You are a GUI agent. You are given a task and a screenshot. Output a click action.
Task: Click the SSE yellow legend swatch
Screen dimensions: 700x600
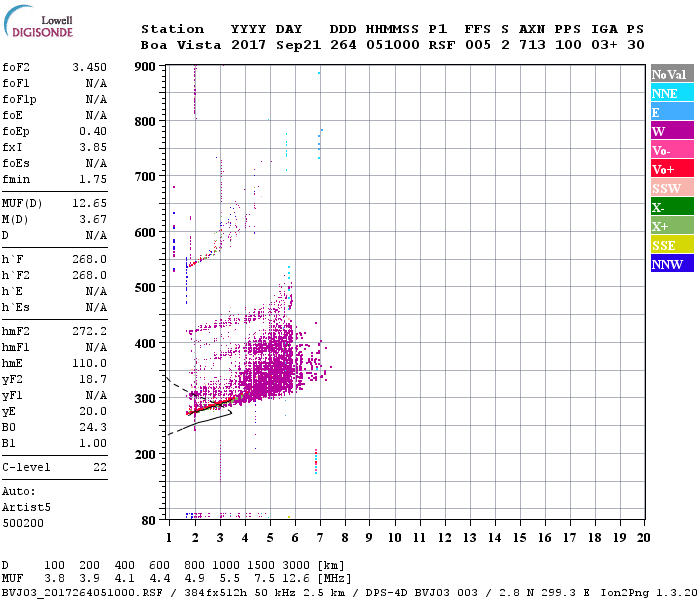[672, 245]
